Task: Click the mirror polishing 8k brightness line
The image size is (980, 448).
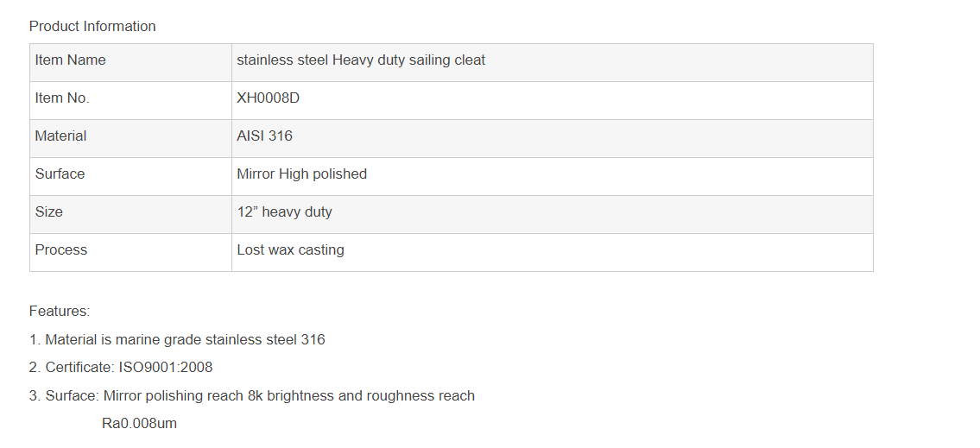Action: click(x=252, y=396)
